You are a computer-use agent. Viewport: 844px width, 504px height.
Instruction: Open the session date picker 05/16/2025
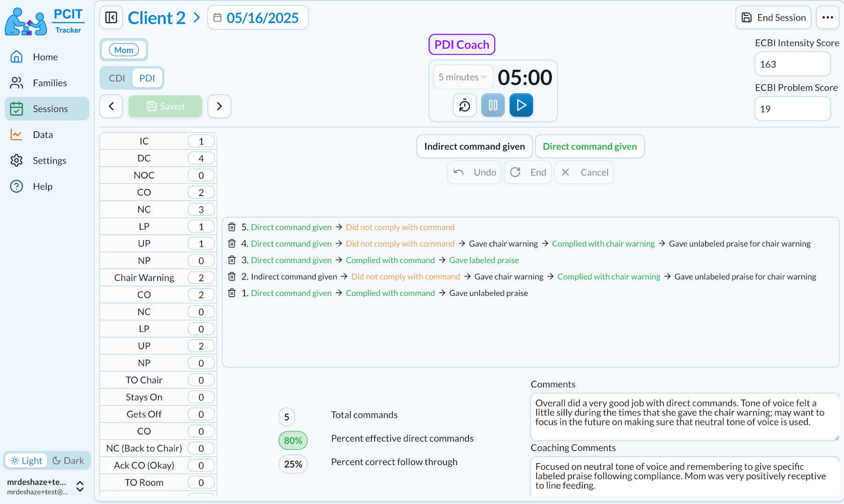point(257,18)
